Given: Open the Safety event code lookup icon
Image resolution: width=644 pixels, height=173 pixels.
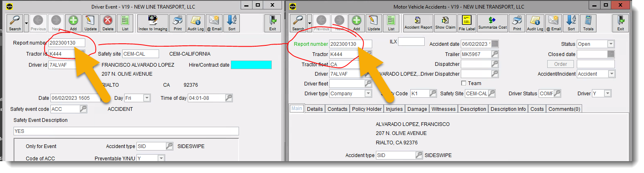Looking at the screenshot, I should (83, 109).
